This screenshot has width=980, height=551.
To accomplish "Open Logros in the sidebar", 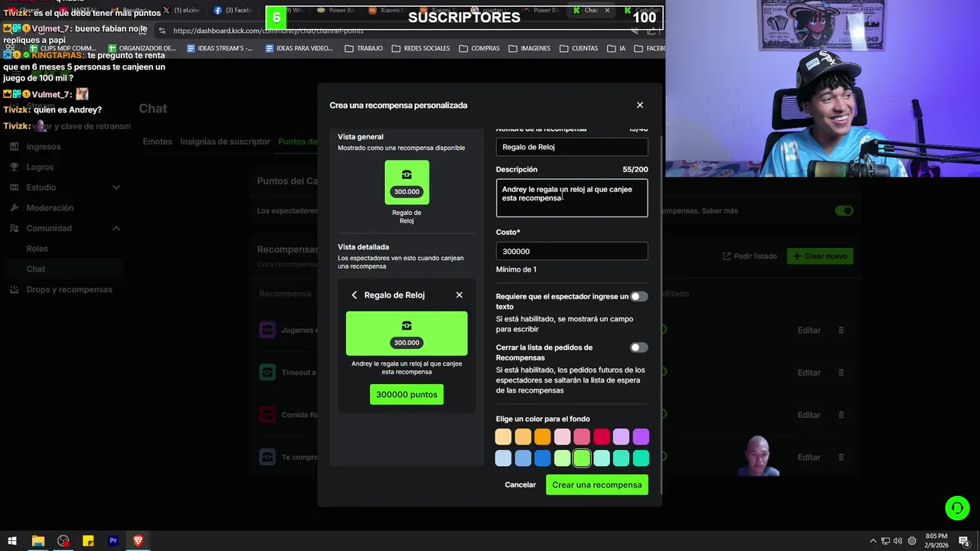I will [x=40, y=167].
